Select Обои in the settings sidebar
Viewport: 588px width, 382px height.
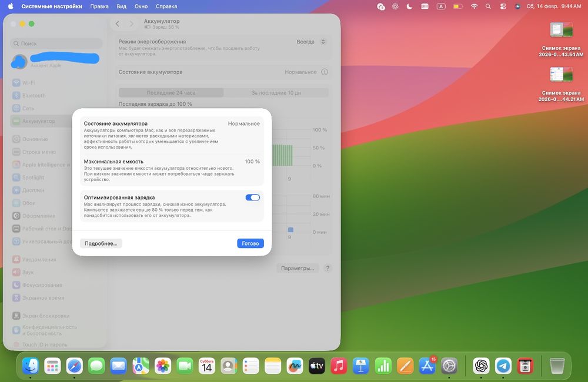41,203
